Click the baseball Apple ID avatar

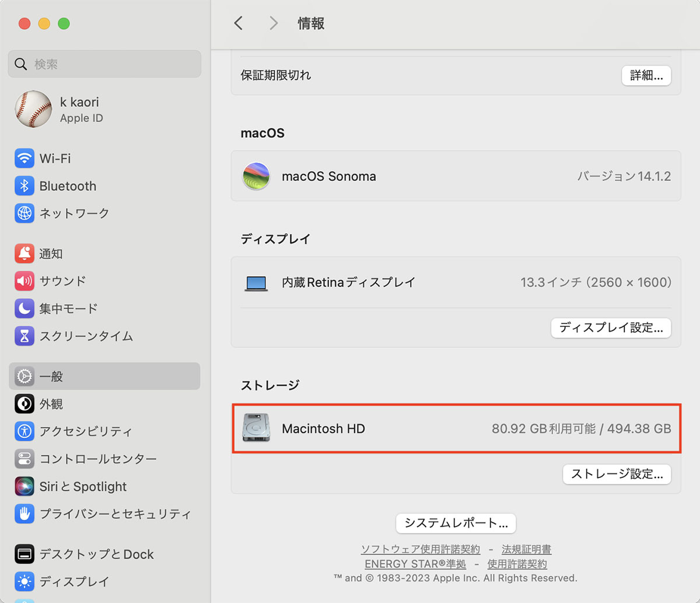(x=33, y=109)
